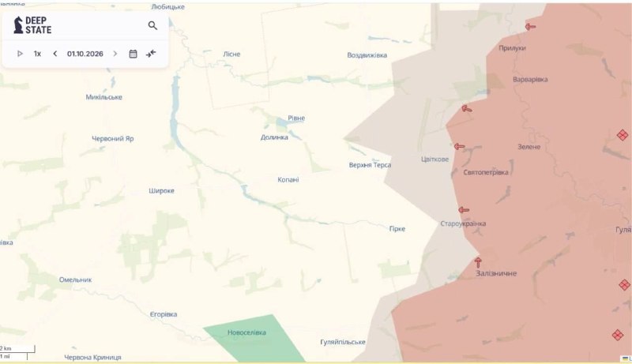
Task: Open the map search magnifier
Action: click(152, 25)
